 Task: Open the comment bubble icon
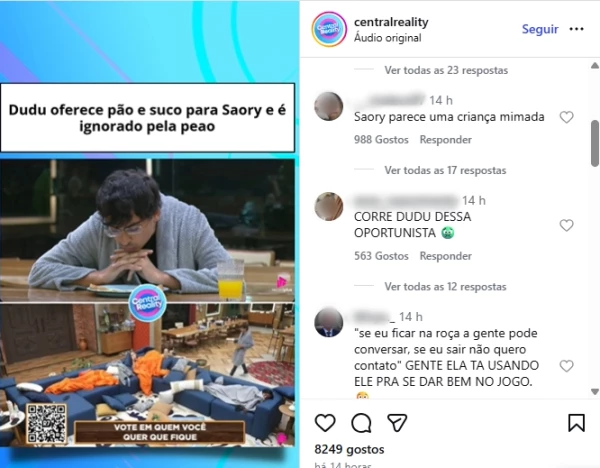[x=361, y=423]
